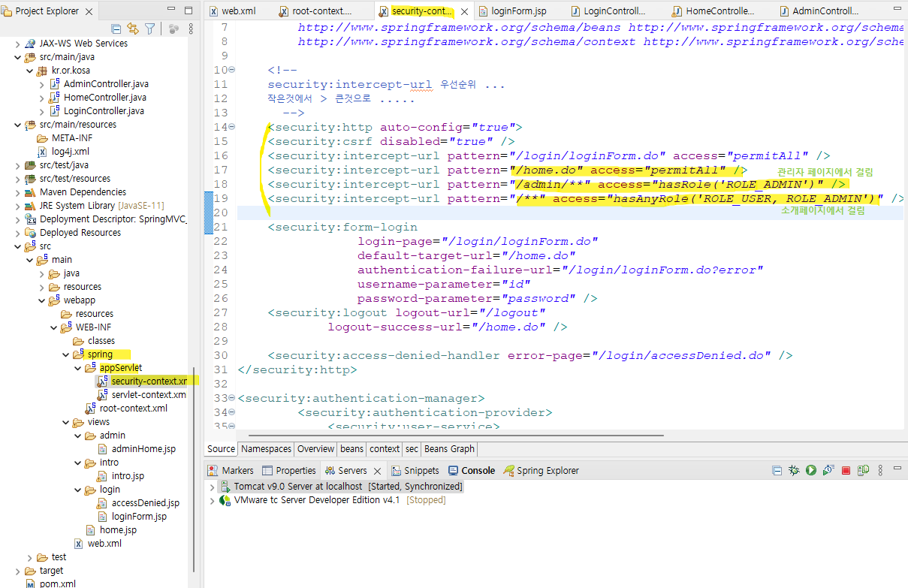Switch to the Properties view tab
This screenshot has width=908, height=588.
pos(289,470)
